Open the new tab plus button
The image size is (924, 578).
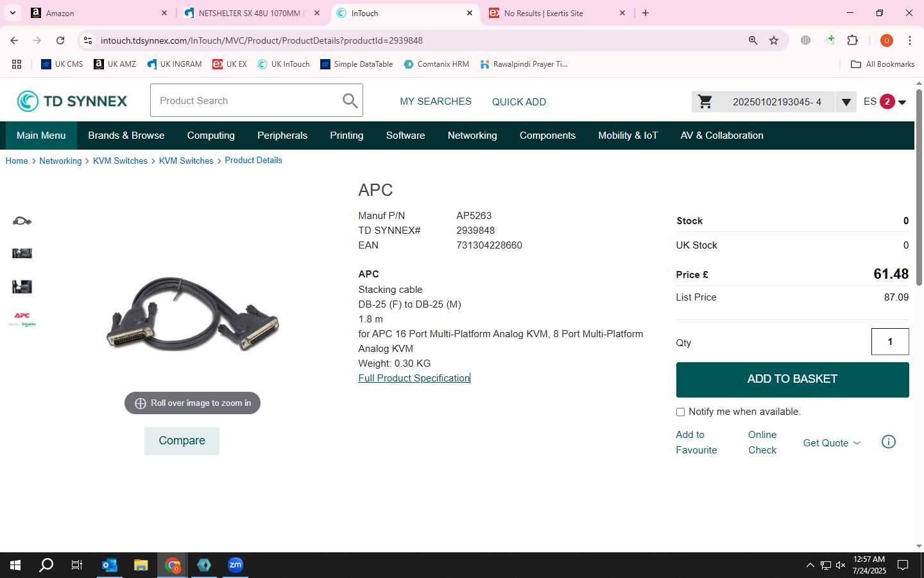click(x=646, y=13)
